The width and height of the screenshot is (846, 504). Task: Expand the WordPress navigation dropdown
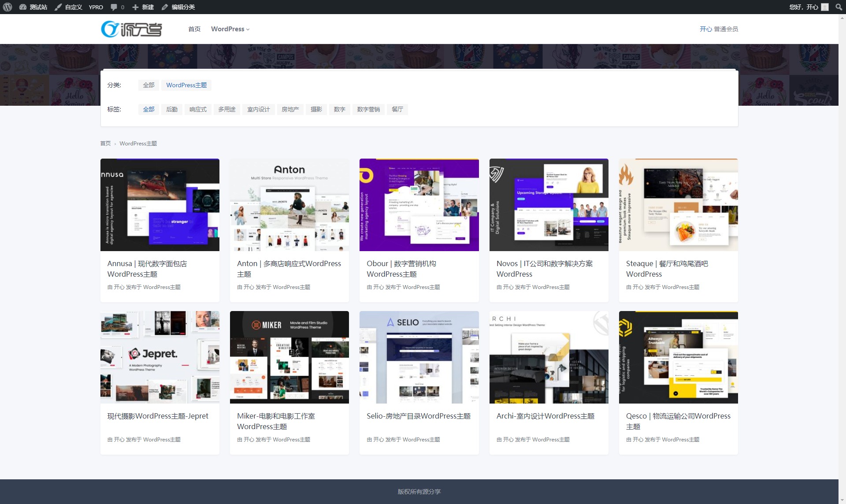pos(230,29)
